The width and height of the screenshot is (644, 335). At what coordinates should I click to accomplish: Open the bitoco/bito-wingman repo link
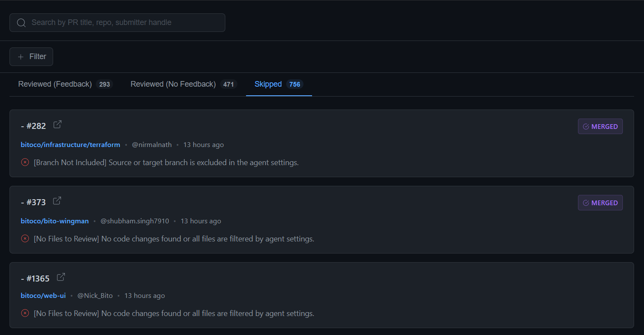(x=55, y=221)
